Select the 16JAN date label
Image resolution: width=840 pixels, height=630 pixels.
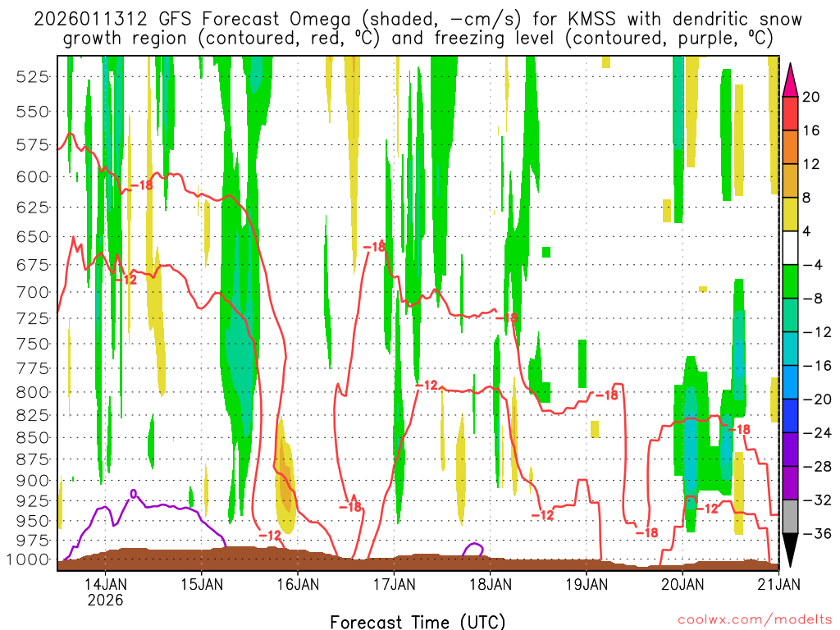[x=298, y=584]
